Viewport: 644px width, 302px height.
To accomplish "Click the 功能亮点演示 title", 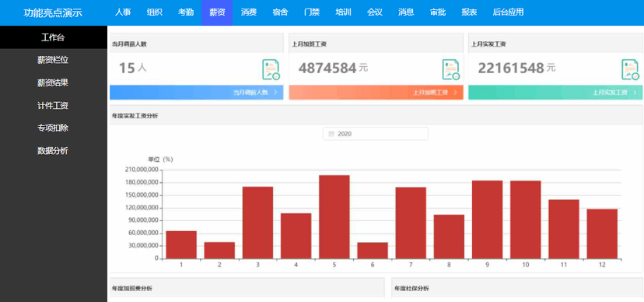I will click(53, 12).
